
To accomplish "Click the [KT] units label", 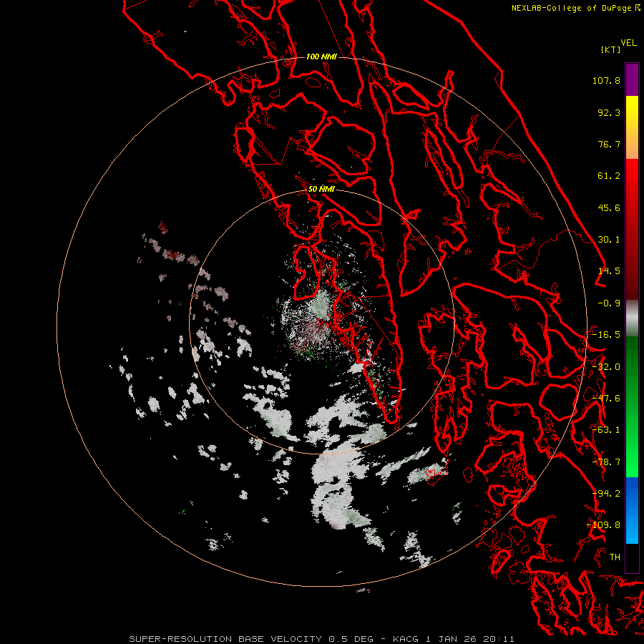I will click(x=610, y=49).
